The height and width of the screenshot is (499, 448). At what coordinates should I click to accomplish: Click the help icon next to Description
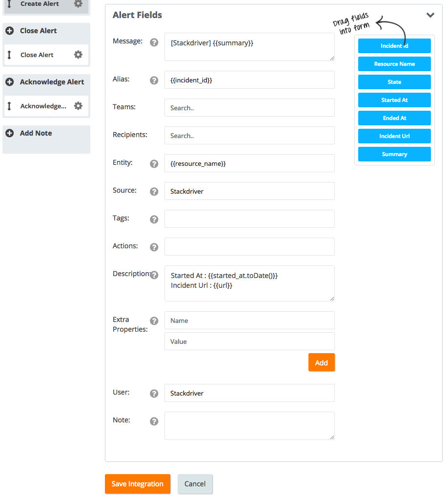154,275
